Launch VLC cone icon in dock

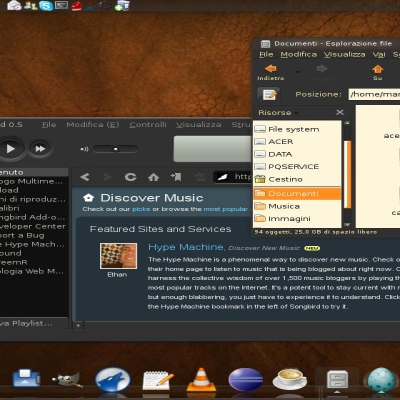[x=201, y=380]
